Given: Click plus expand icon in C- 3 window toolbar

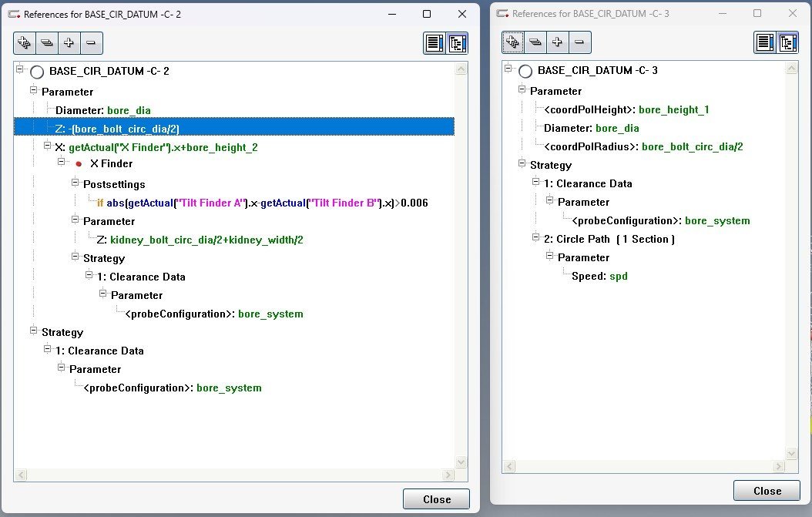Looking at the screenshot, I should 557,42.
